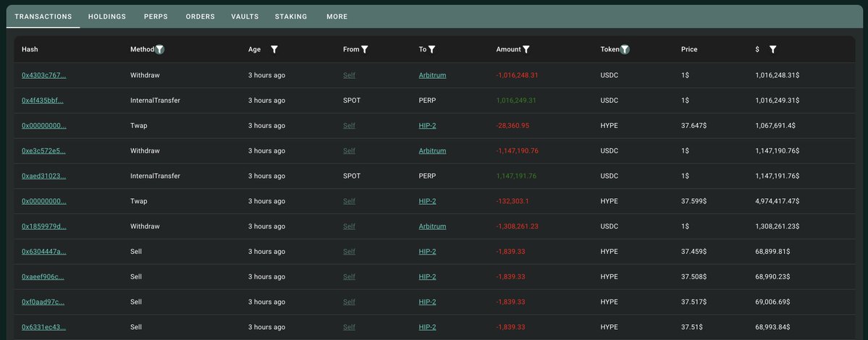Filter by the To column funnel icon
This screenshot has height=340, width=868.
tap(431, 49)
